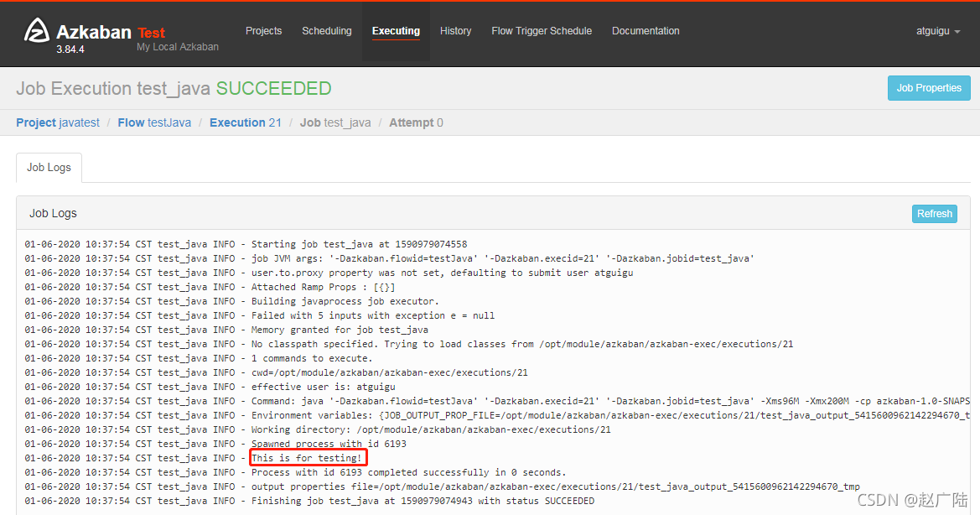Click the 'effective user is: atguigu' line
The width and height of the screenshot is (980, 515).
[x=210, y=388]
